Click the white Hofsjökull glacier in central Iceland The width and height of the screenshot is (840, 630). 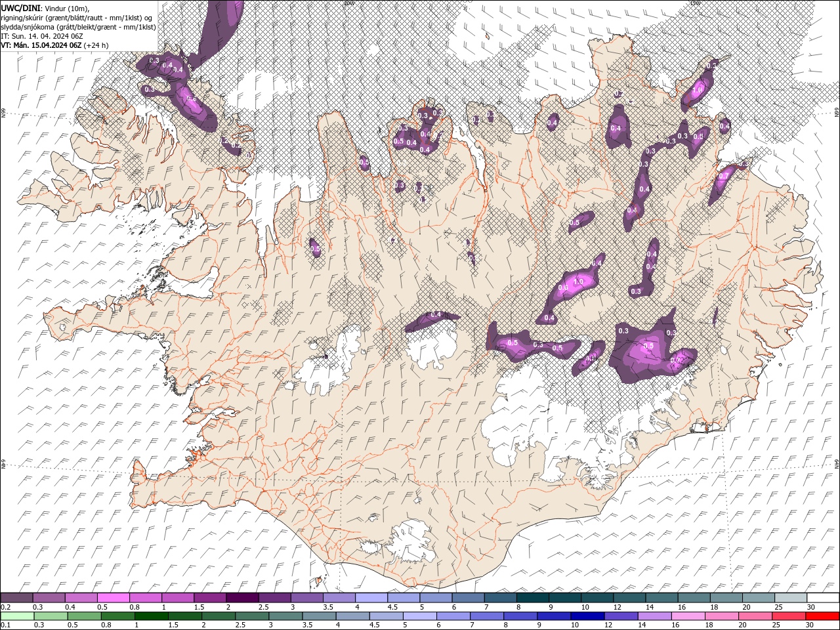[x=431, y=345]
